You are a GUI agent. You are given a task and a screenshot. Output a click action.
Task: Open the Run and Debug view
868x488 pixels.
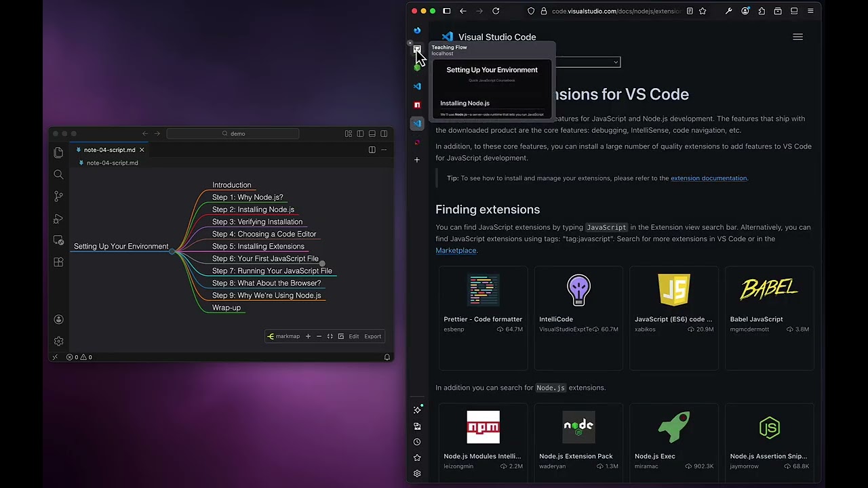(58, 219)
